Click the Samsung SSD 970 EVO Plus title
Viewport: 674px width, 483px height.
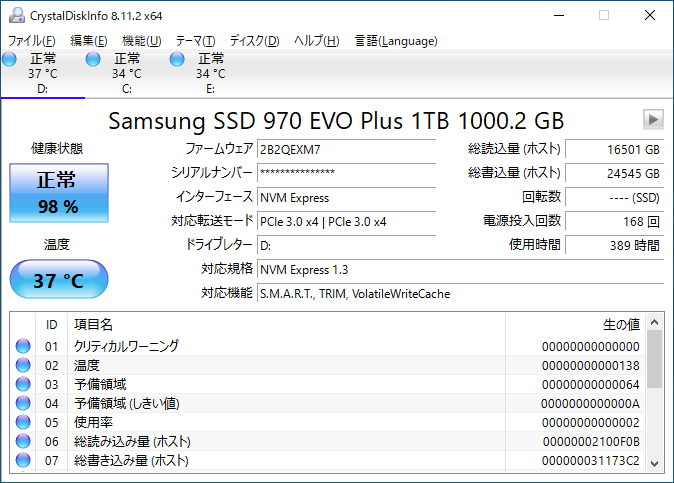336,121
